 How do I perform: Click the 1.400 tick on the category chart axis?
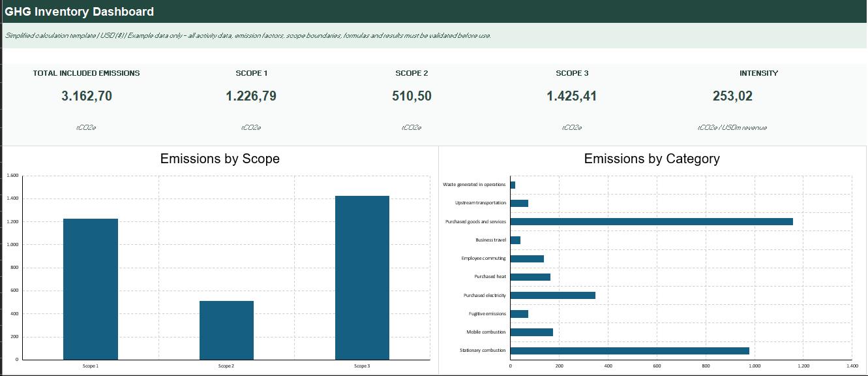852,366
